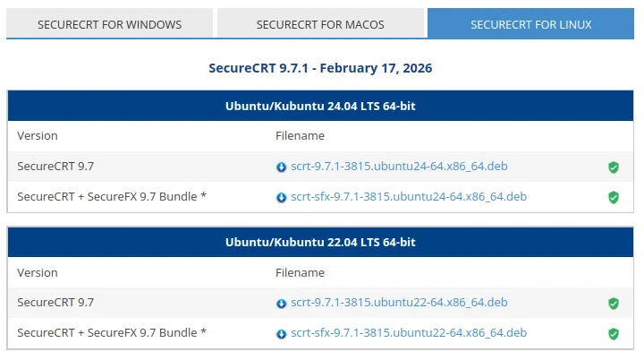The height and width of the screenshot is (360, 644).
Task: Click SecureCRT + SecureFX 9.7 Bundle label for Ubuntu 24.04
Action: click(x=112, y=197)
